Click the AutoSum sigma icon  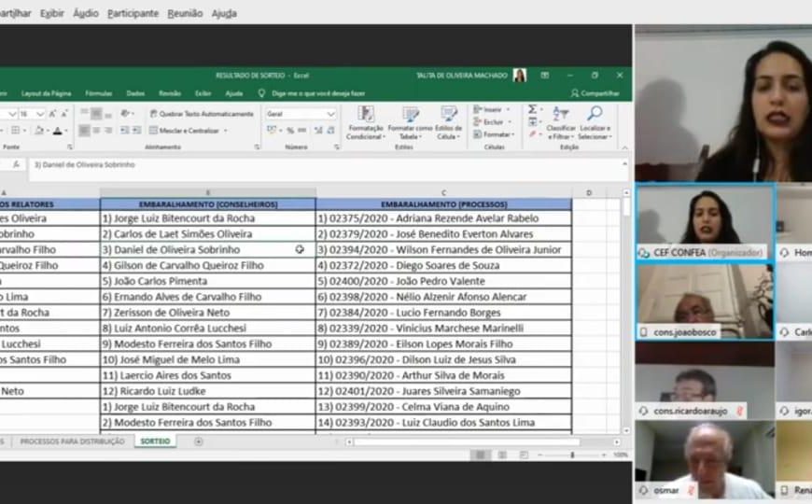532,109
